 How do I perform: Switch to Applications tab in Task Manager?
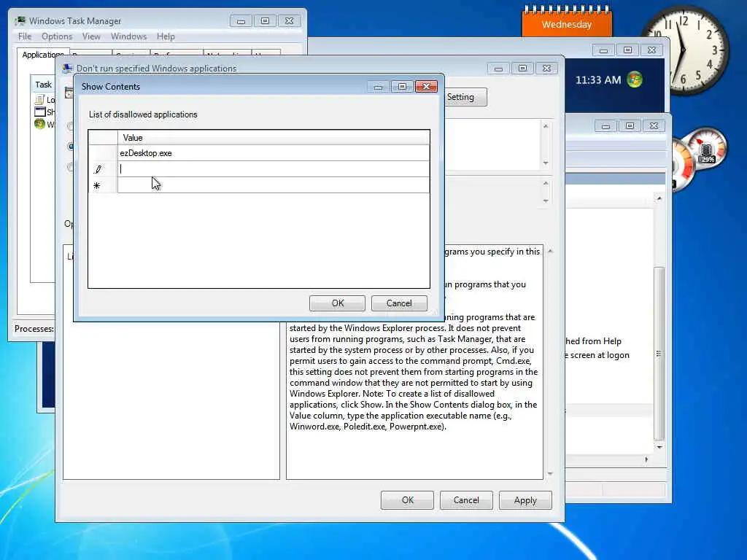point(43,54)
